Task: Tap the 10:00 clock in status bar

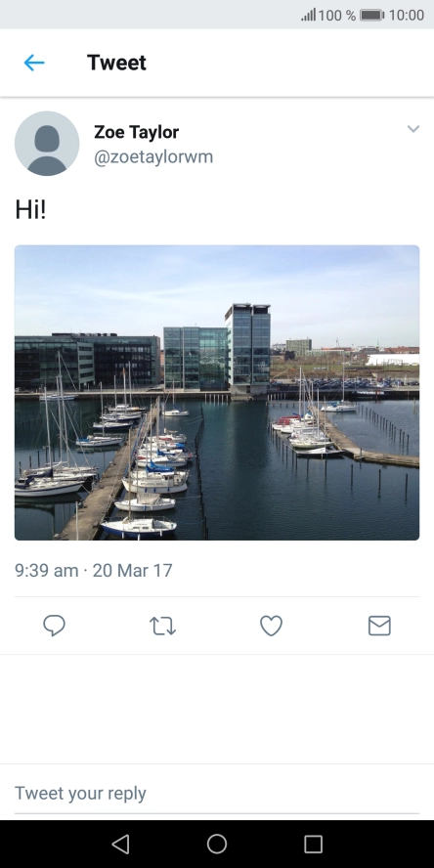Action: pyautogui.click(x=407, y=15)
